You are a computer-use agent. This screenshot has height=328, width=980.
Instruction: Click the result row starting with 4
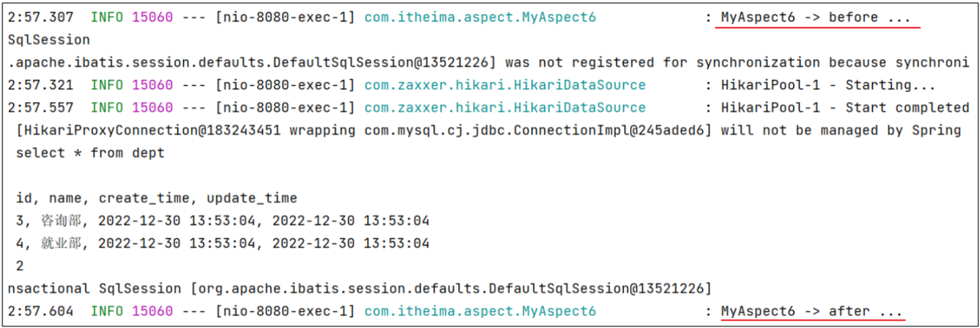(x=223, y=244)
